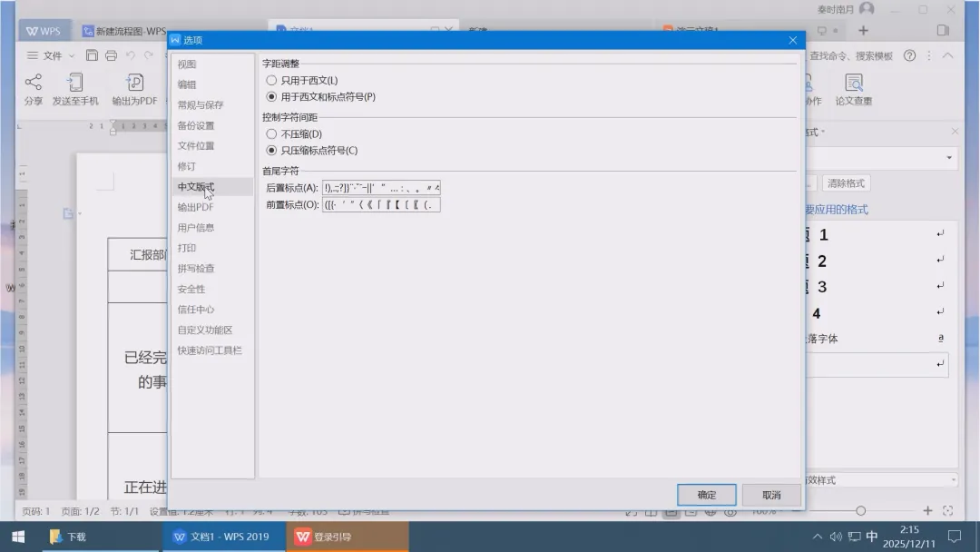Expand the 文件 menu dropdown arrow

[x=72, y=55]
